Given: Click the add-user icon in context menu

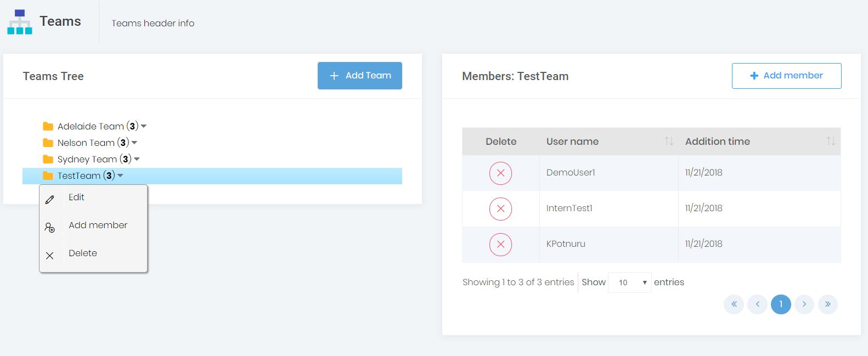Looking at the screenshot, I should tap(50, 228).
